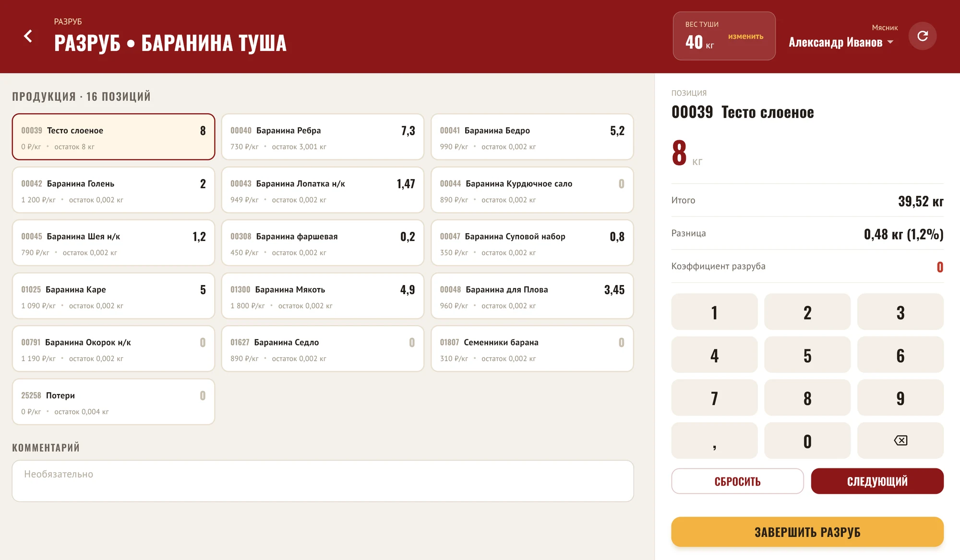
Task: Select the 00040 Баранина Ребра card
Action: click(x=323, y=137)
